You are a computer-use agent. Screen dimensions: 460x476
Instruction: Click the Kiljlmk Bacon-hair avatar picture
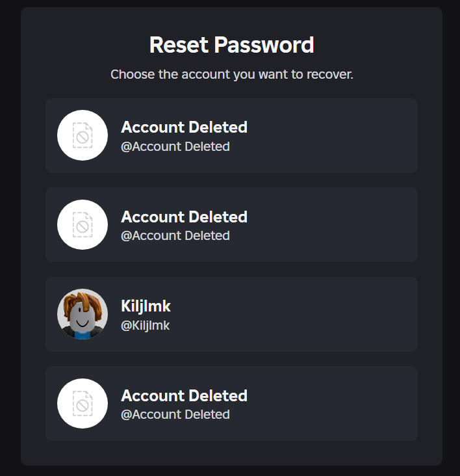click(x=83, y=314)
